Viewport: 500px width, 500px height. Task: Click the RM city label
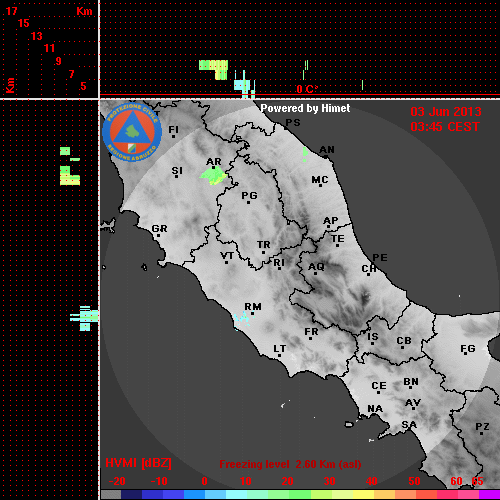point(253,307)
